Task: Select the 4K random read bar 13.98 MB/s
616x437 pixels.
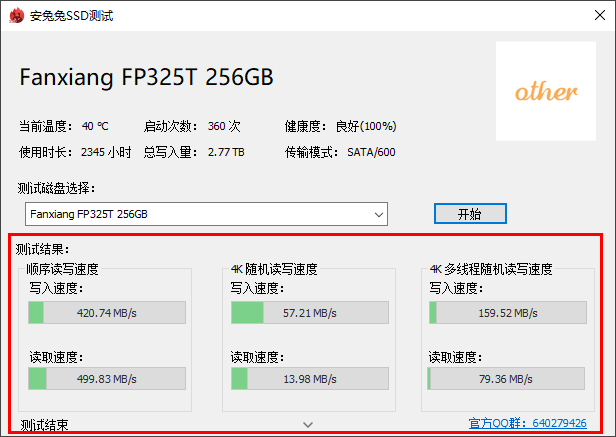Action: (309, 379)
